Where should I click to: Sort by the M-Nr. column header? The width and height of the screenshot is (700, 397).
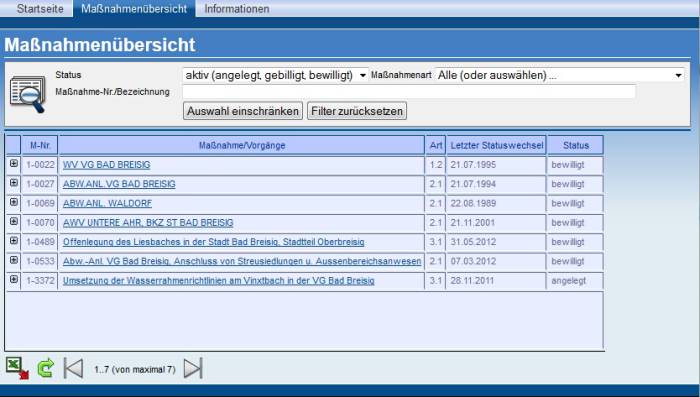click(x=40, y=145)
